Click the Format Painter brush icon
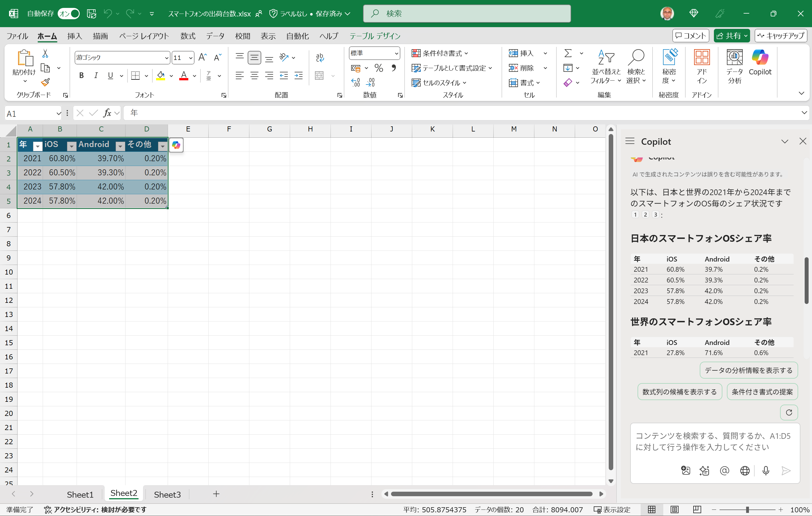This screenshot has height=516, width=812. [45, 82]
